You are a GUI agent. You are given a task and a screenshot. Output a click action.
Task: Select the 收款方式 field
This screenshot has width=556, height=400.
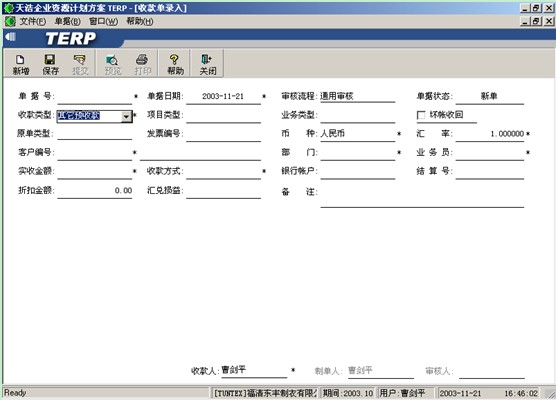[223, 172]
